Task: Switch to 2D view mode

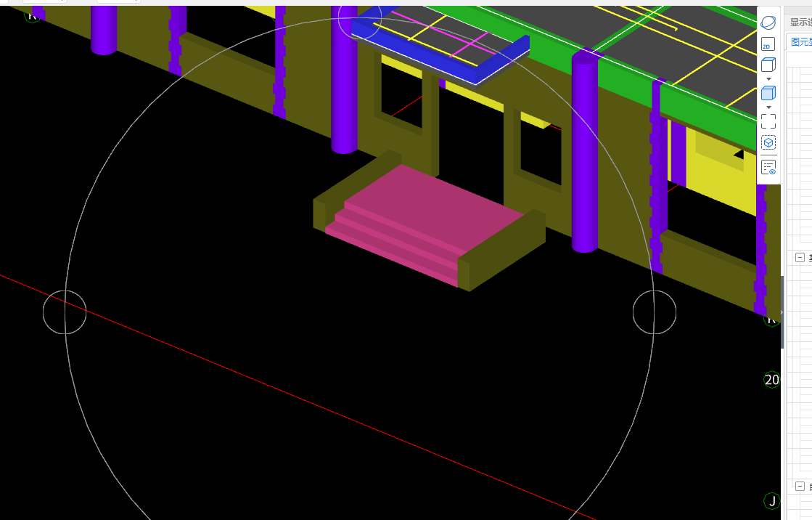Action: [x=768, y=44]
